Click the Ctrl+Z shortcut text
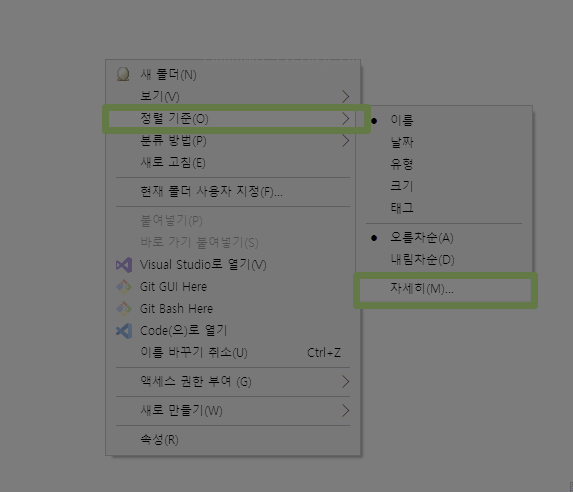The height and width of the screenshot is (492, 573). coord(324,353)
